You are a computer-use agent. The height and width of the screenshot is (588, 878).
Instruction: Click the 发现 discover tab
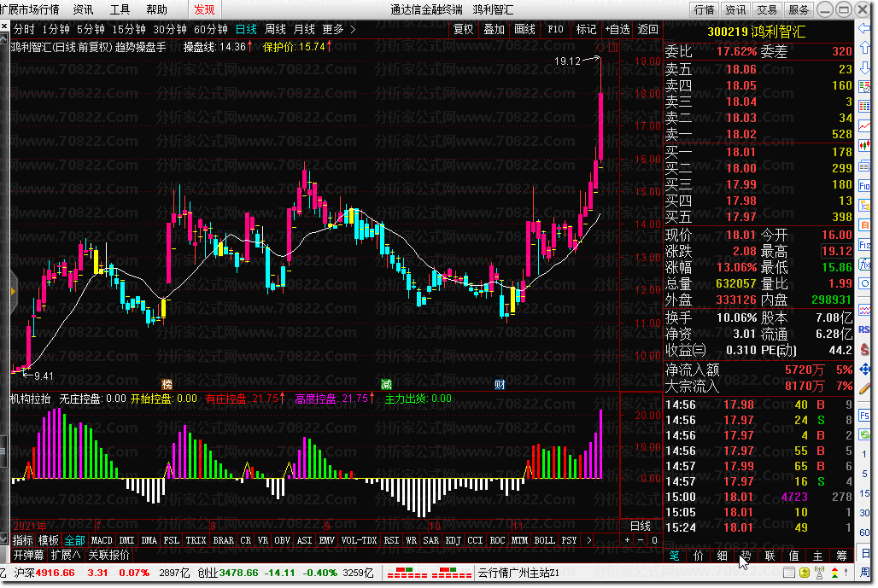click(204, 9)
